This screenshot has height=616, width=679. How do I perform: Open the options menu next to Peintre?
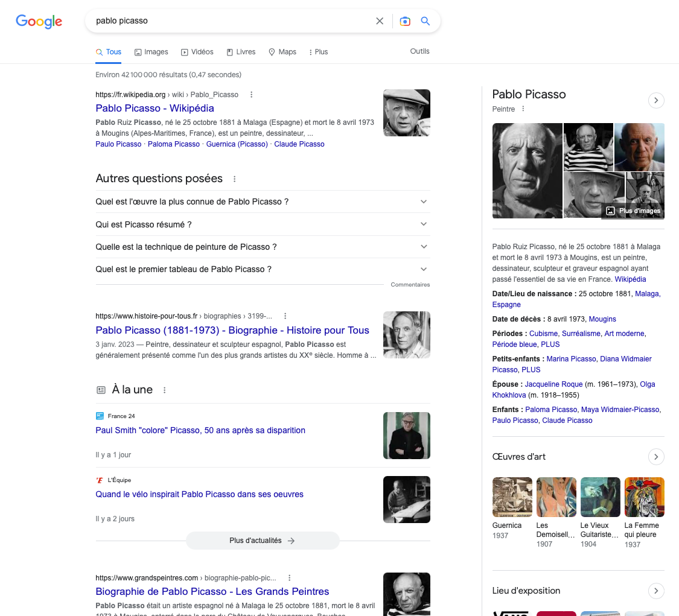tap(523, 109)
